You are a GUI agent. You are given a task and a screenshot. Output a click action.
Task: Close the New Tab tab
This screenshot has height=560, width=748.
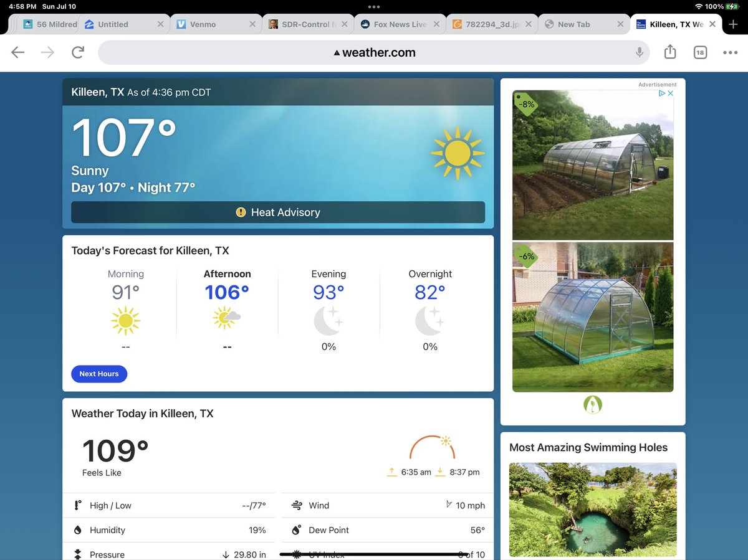pos(620,24)
